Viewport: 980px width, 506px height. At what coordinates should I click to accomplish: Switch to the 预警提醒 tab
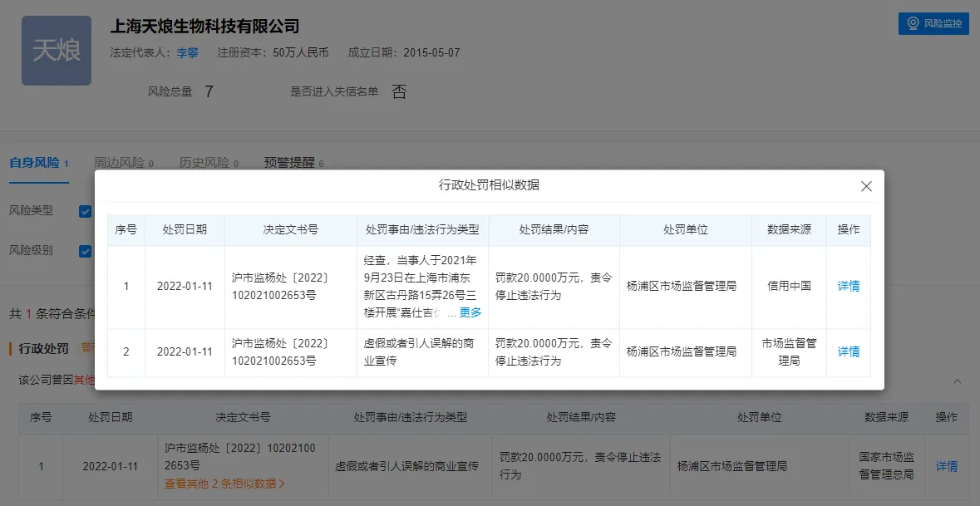point(293,163)
